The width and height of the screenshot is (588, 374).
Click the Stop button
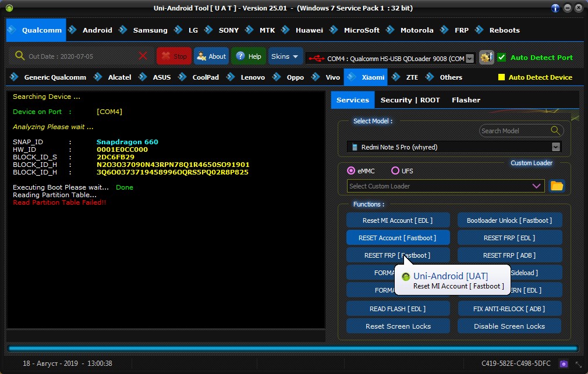(x=174, y=56)
